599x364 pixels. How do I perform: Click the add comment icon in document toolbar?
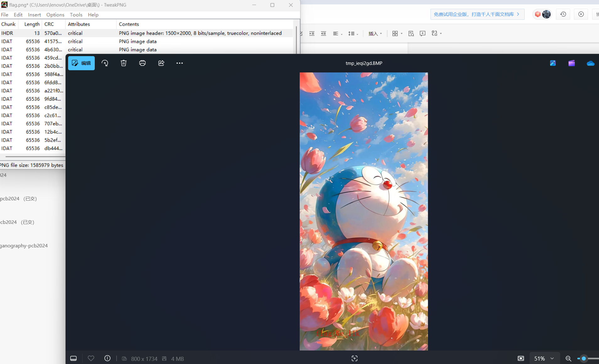coord(423,34)
